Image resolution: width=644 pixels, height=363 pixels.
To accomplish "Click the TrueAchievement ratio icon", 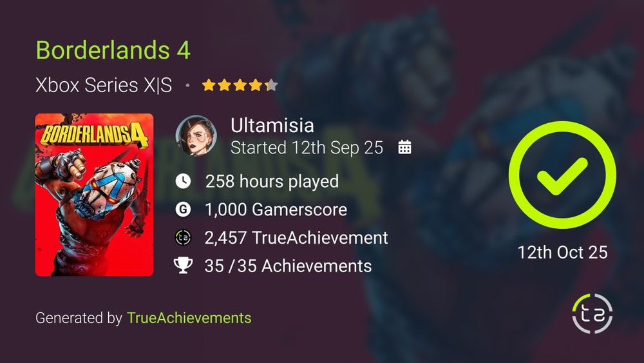I will coord(183,237).
